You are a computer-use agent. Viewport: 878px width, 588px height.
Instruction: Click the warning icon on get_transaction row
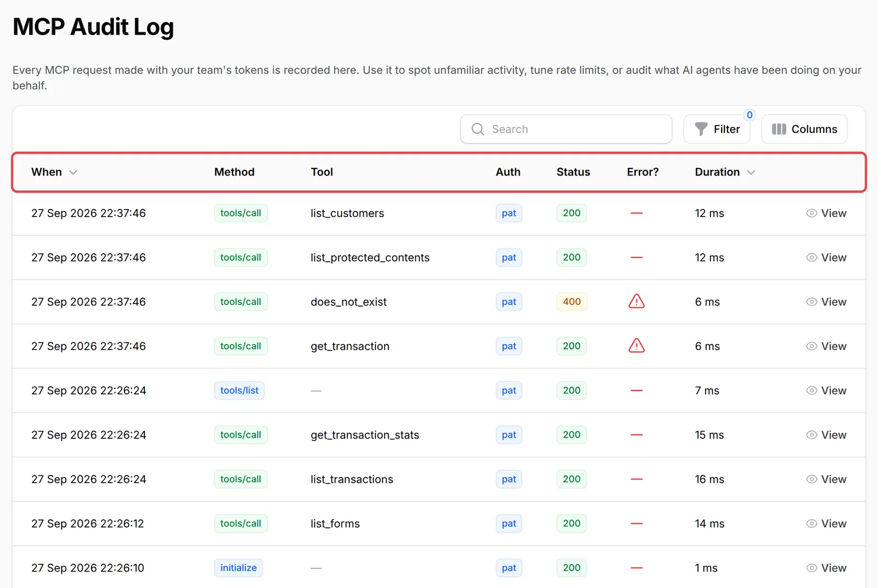click(637, 346)
